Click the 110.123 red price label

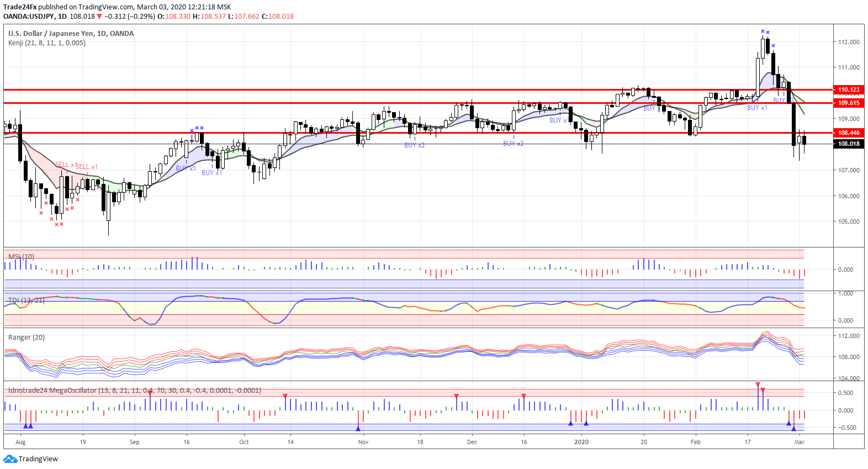(849, 89)
